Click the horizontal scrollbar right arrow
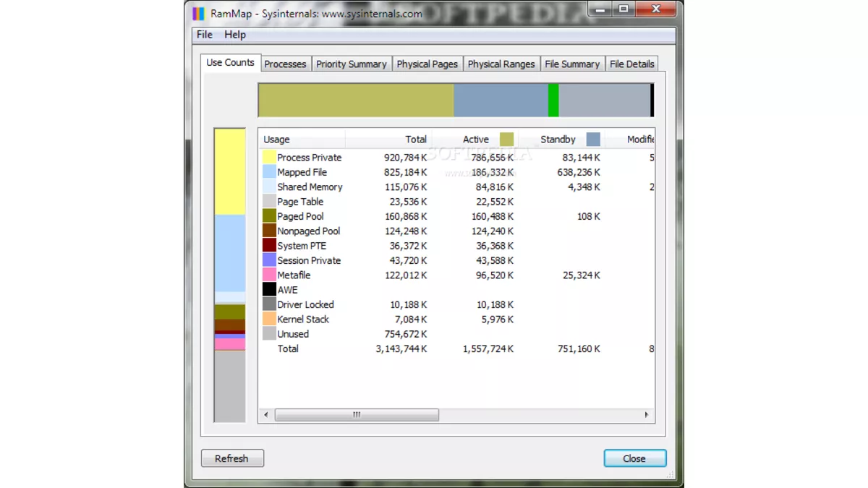The height and width of the screenshot is (488, 868). [647, 415]
